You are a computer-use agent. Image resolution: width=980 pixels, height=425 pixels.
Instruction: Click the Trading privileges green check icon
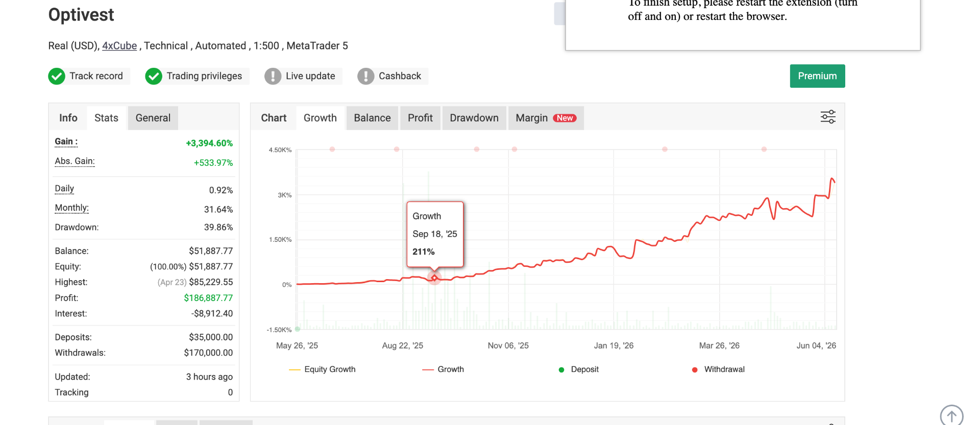point(154,76)
